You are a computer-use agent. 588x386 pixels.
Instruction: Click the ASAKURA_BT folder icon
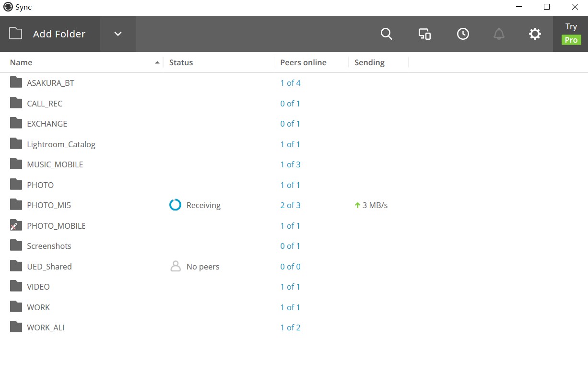tap(16, 82)
